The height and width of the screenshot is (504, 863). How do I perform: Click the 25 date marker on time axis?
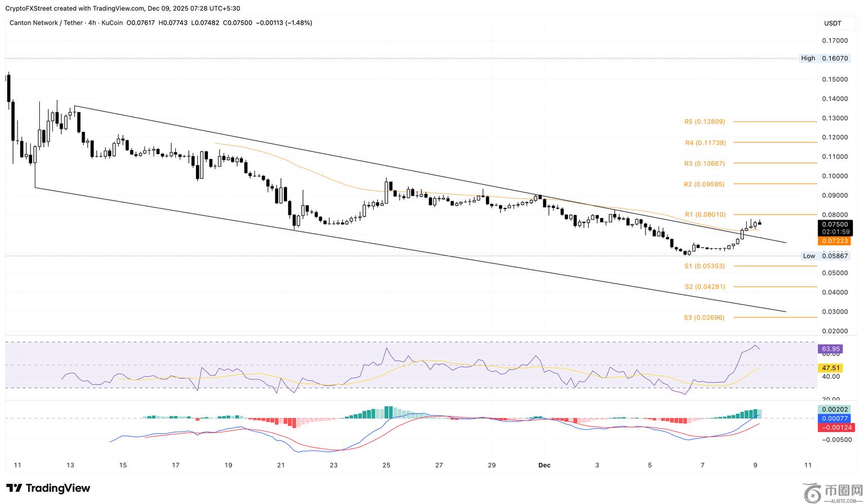click(x=387, y=465)
